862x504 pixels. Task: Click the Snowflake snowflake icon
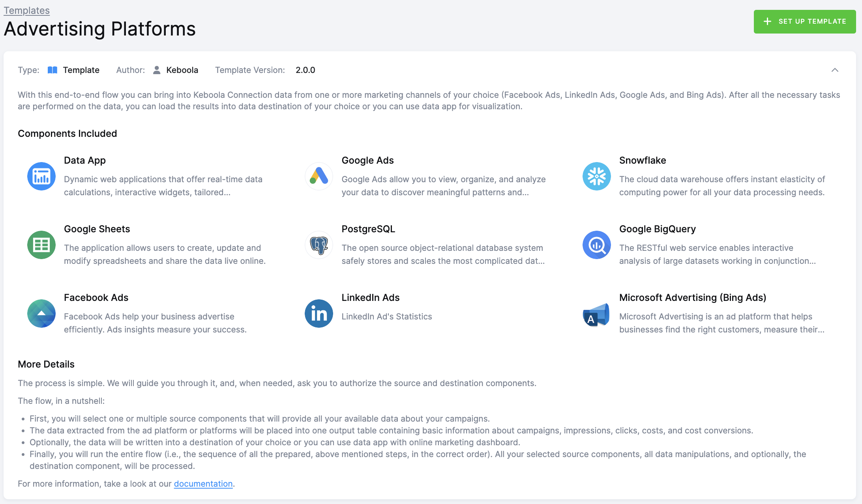[596, 176]
